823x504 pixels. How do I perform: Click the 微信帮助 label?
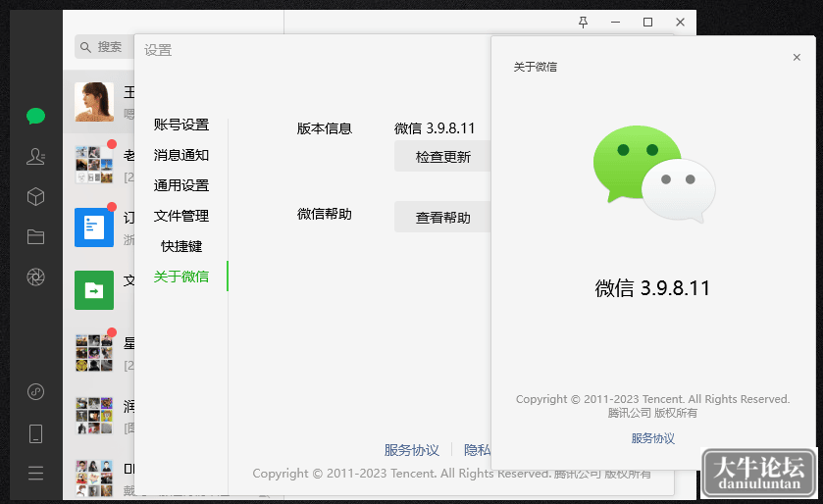click(x=325, y=214)
